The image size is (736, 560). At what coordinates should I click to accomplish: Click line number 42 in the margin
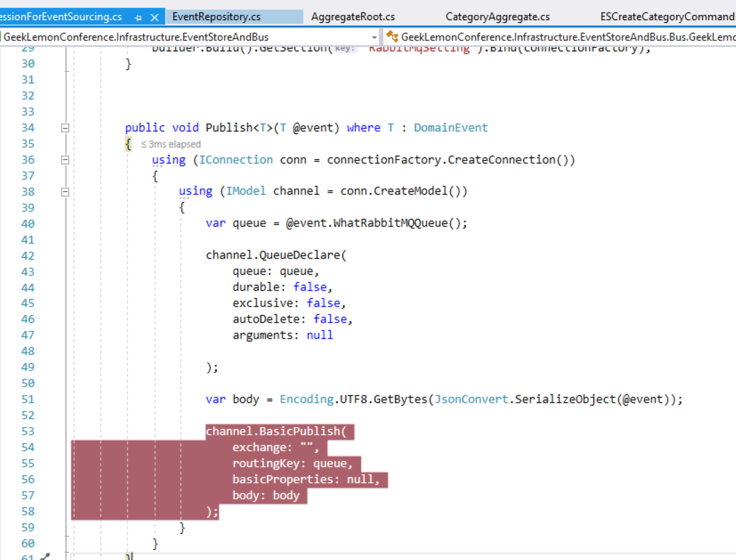click(x=27, y=256)
